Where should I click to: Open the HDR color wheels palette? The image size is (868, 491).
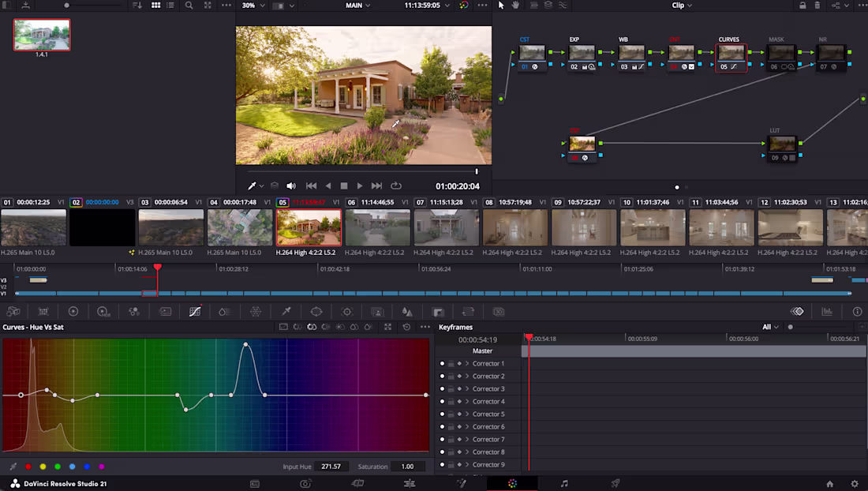103,312
